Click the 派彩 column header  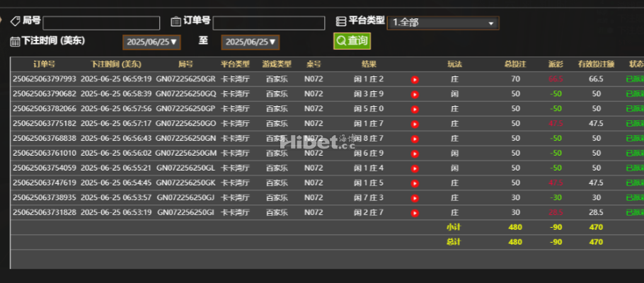click(x=556, y=64)
